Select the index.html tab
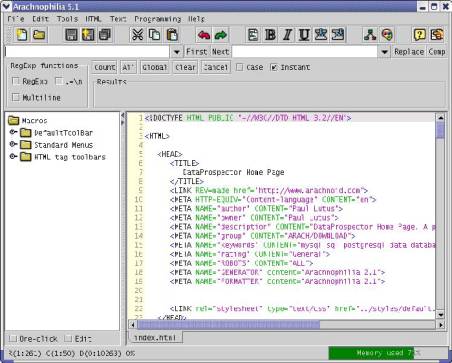 [x=155, y=337]
